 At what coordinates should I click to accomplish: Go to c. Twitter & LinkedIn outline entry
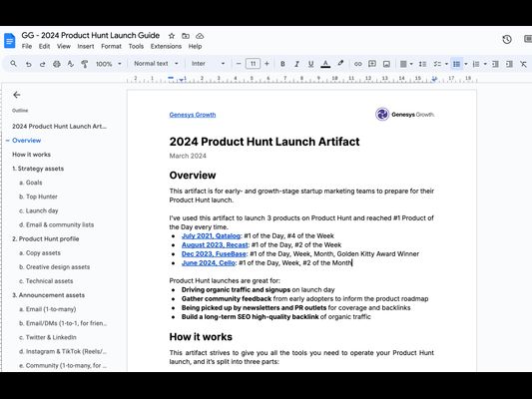pos(48,337)
